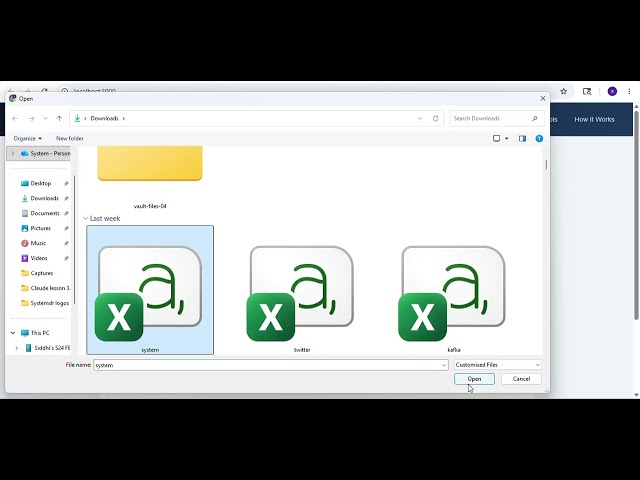640x480 pixels.
Task: Click the File name input field
Action: point(267,365)
